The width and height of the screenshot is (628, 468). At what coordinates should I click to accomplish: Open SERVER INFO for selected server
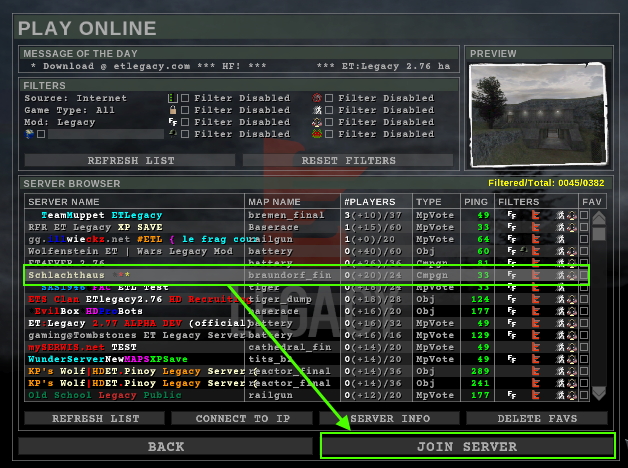pos(389,418)
